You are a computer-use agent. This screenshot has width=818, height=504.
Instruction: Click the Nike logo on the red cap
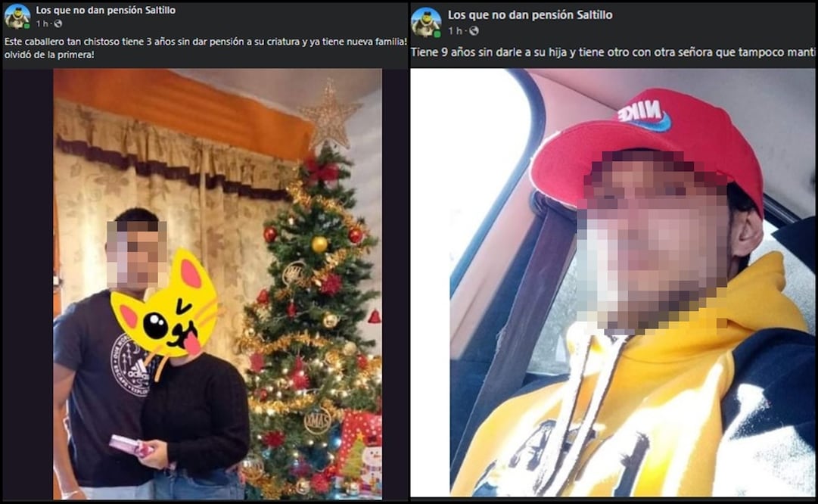[644, 117]
